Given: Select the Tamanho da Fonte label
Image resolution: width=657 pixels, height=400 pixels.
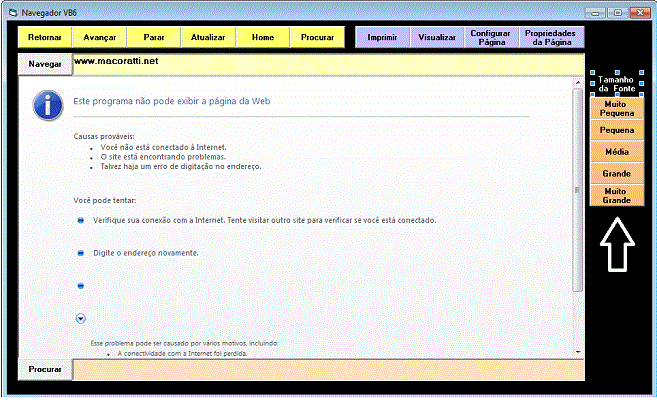Looking at the screenshot, I should (616, 84).
